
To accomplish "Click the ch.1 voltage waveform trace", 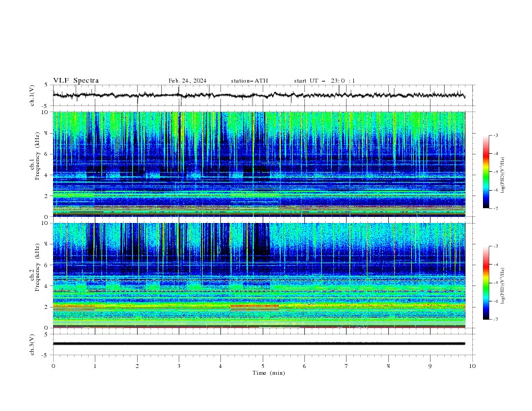I will click(x=259, y=95).
